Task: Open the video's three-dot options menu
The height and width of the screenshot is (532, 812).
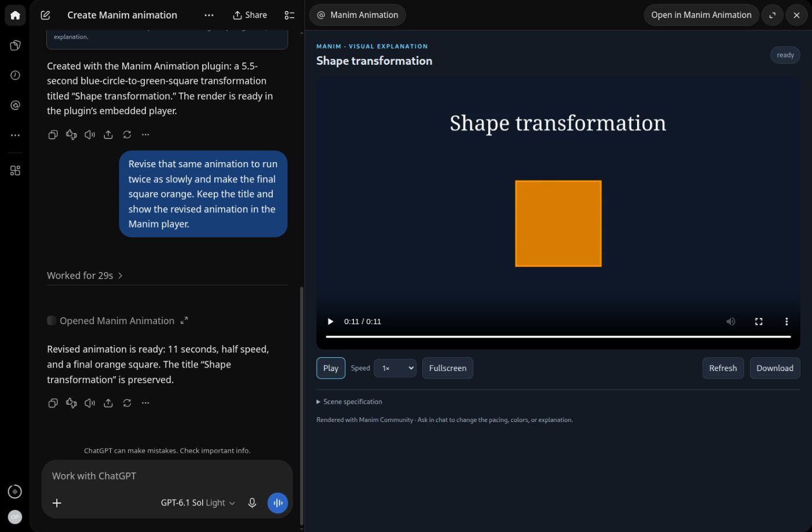Action: pyautogui.click(x=787, y=321)
